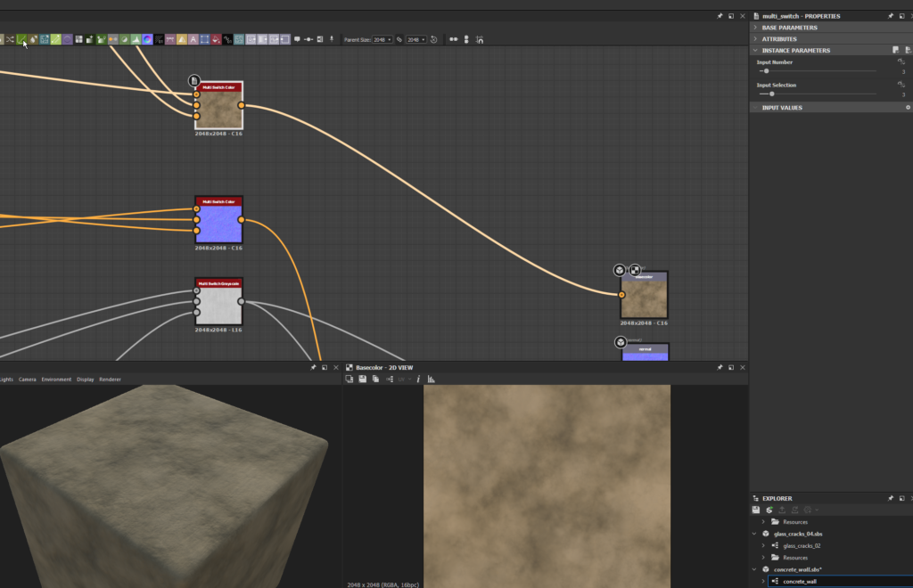Click the document badge above top Multi Switch Color node
This screenshot has height=588, width=913.
pos(194,80)
